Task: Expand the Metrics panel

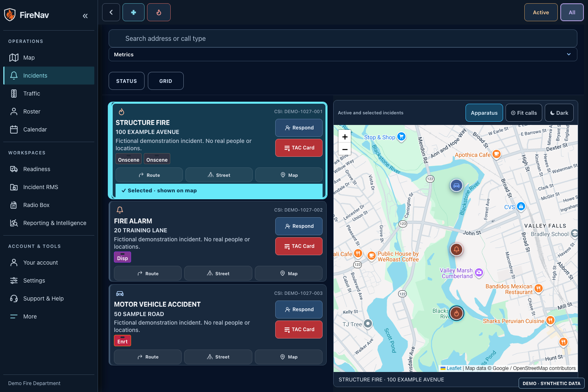Action: coord(343,54)
